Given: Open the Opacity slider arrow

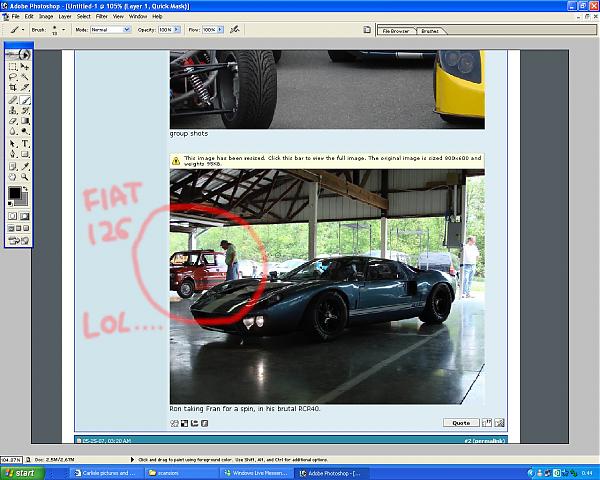Looking at the screenshot, I should [176, 29].
